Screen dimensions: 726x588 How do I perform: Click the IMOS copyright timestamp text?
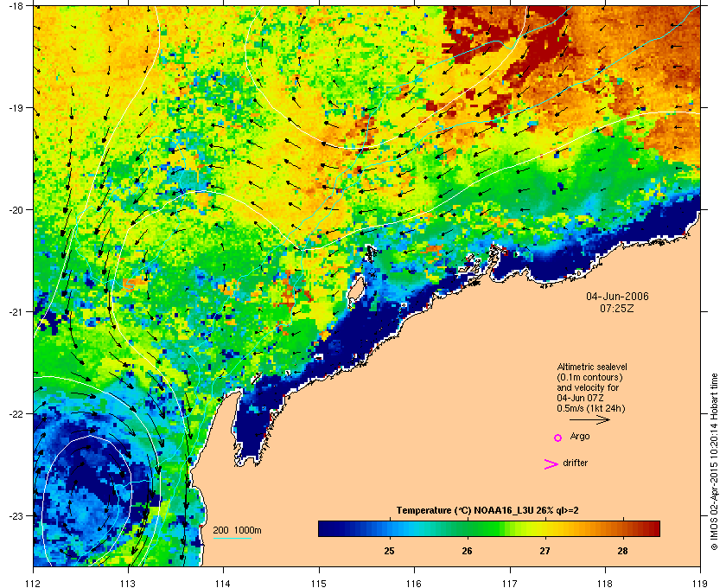[714, 462]
